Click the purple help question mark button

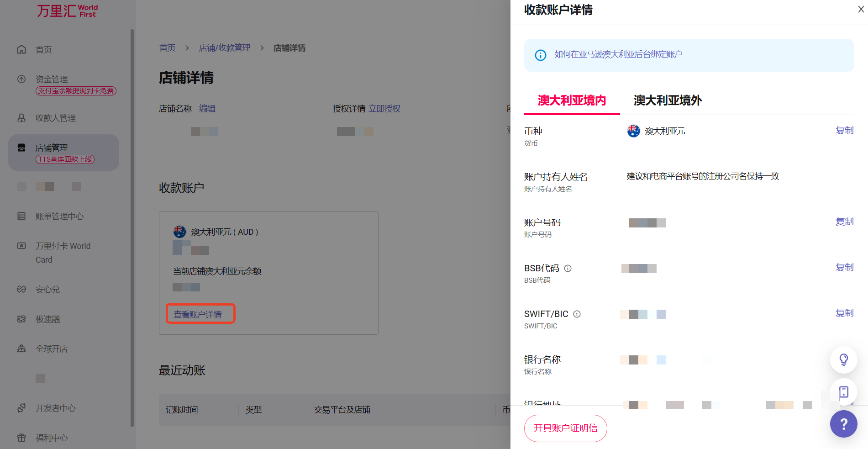843,424
